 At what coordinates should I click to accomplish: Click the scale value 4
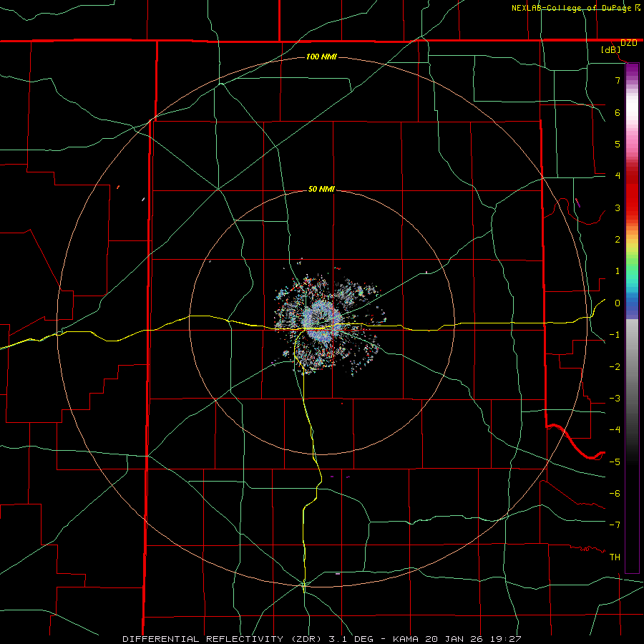(x=618, y=176)
